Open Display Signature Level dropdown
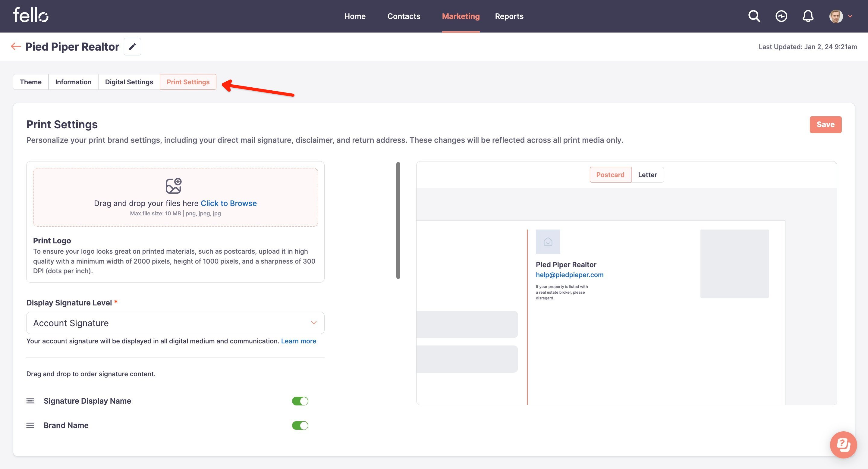868x469 pixels. 175,323
